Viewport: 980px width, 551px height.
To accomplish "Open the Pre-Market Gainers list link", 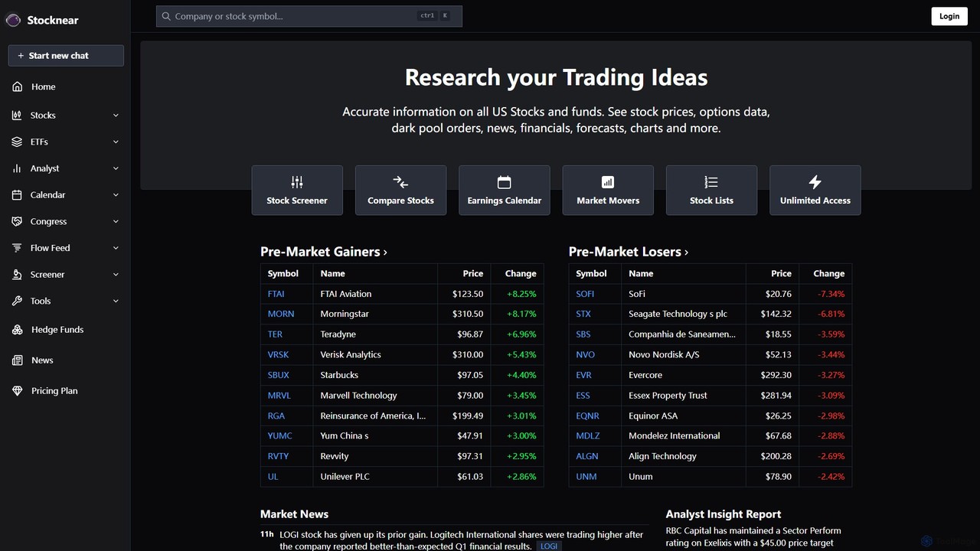I will [x=324, y=252].
